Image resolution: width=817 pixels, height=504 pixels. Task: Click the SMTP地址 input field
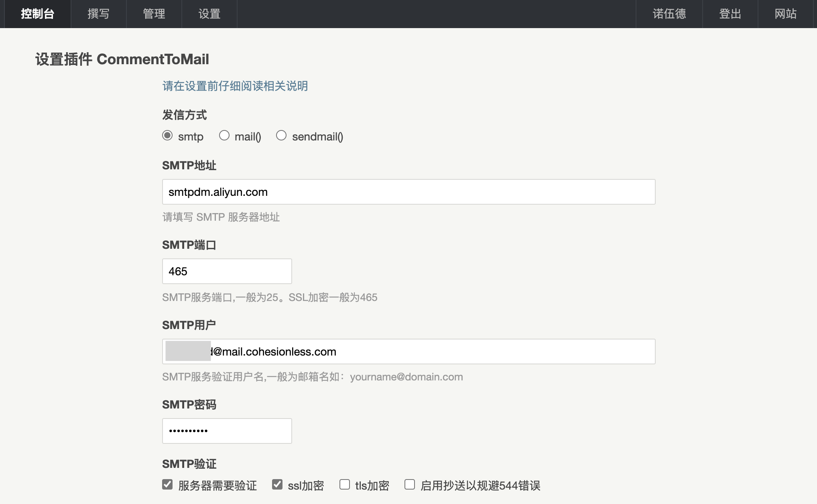408,192
